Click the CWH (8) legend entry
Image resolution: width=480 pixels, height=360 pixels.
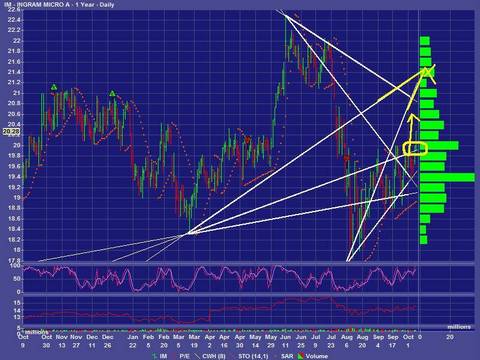pyautogui.click(x=209, y=356)
